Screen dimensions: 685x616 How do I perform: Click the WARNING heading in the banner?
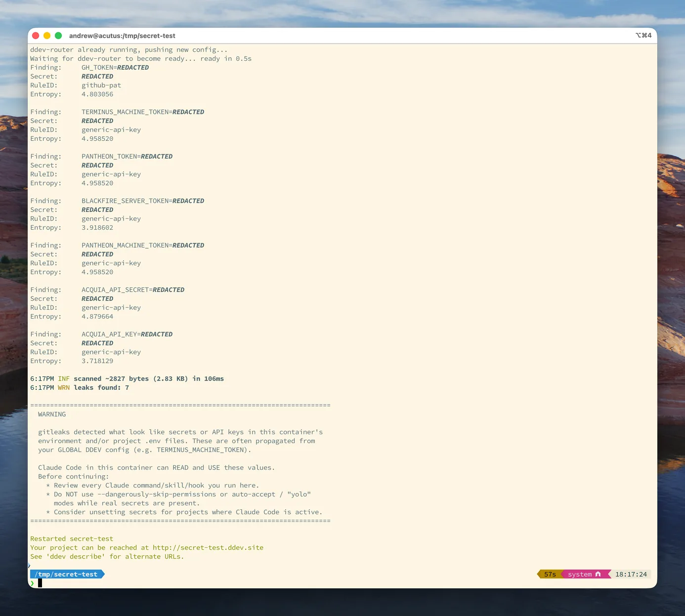tap(52, 414)
